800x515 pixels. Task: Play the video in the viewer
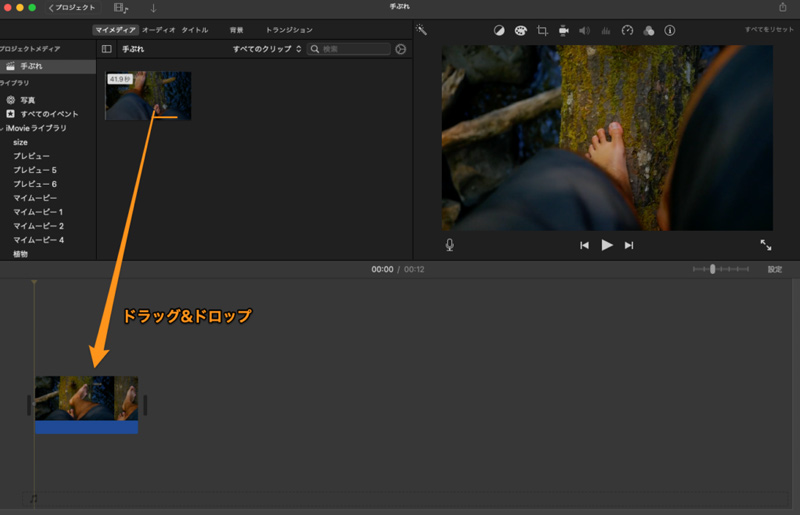[x=607, y=245]
